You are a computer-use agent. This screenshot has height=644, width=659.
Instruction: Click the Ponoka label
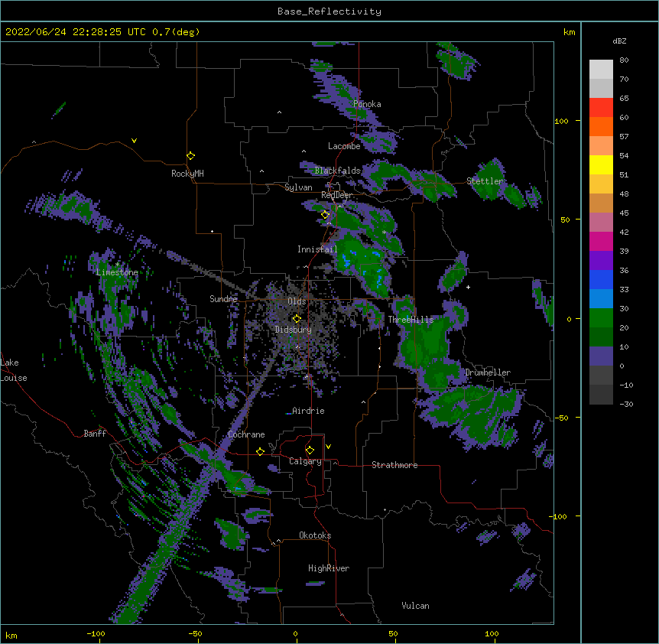pyautogui.click(x=367, y=104)
